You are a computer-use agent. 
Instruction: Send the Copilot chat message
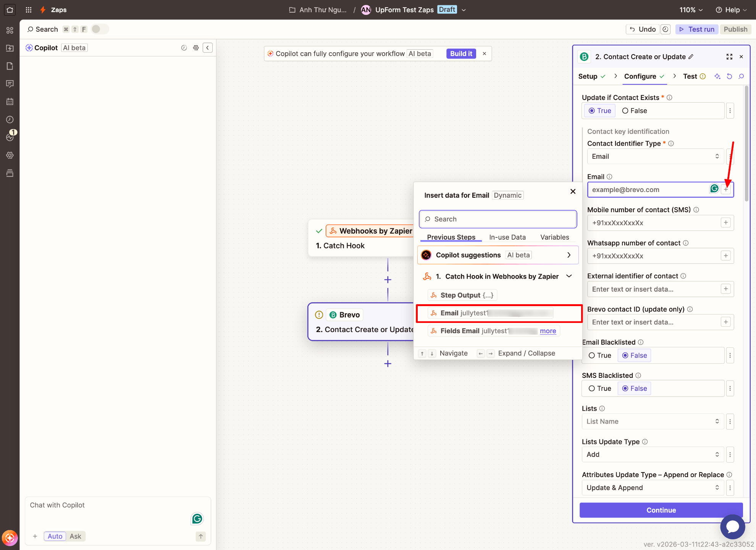[200, 536]
